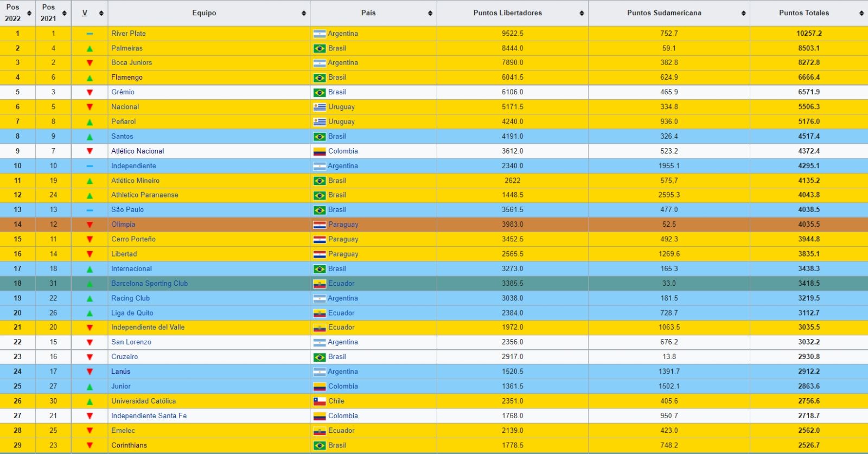868x454 pixels.
Task: Click the Ecuador flag in the Emelec row
Action: point(320,431)
